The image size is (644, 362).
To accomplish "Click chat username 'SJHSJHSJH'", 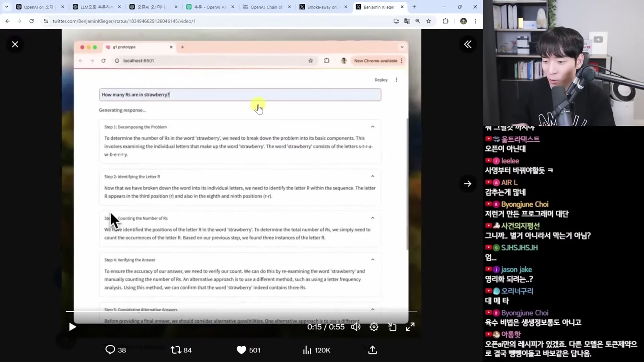I will click(519, 248).
